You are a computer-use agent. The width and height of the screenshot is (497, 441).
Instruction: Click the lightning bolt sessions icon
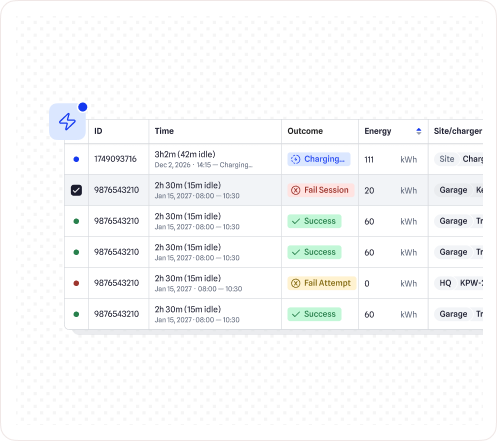pos(67,121)
